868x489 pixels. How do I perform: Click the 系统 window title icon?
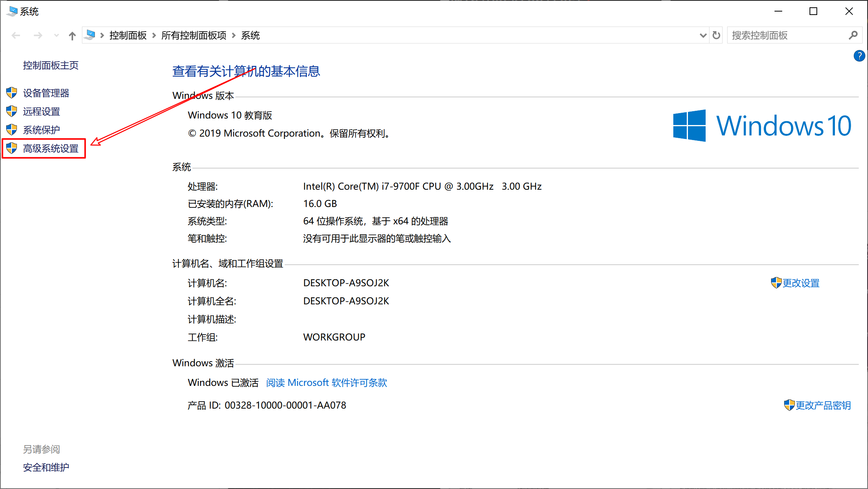[12, 12]
